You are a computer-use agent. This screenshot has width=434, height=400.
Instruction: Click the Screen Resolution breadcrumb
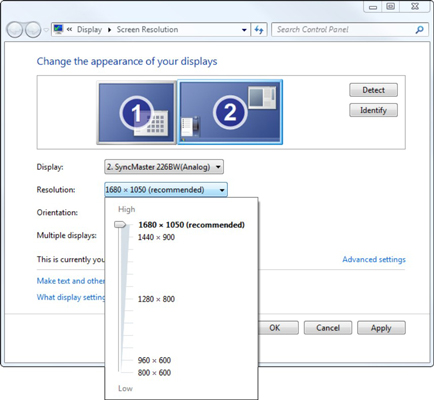coord(147,30)
